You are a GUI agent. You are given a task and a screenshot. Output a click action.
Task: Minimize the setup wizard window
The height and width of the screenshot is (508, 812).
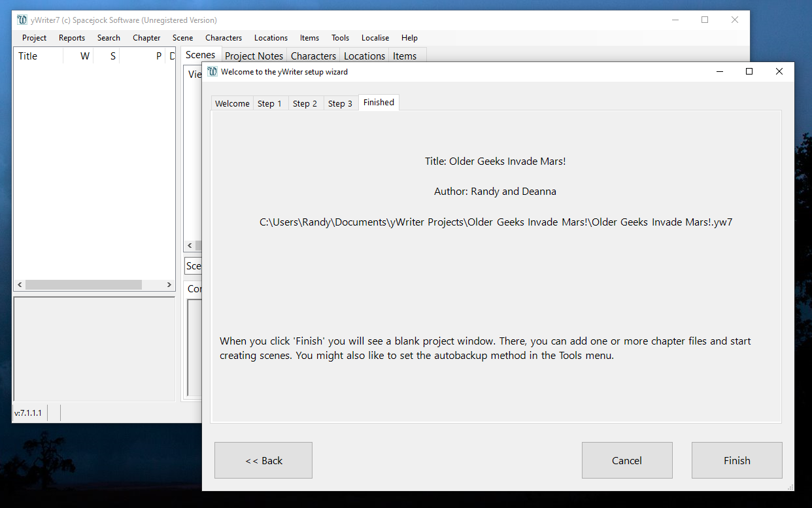[719, 72]
